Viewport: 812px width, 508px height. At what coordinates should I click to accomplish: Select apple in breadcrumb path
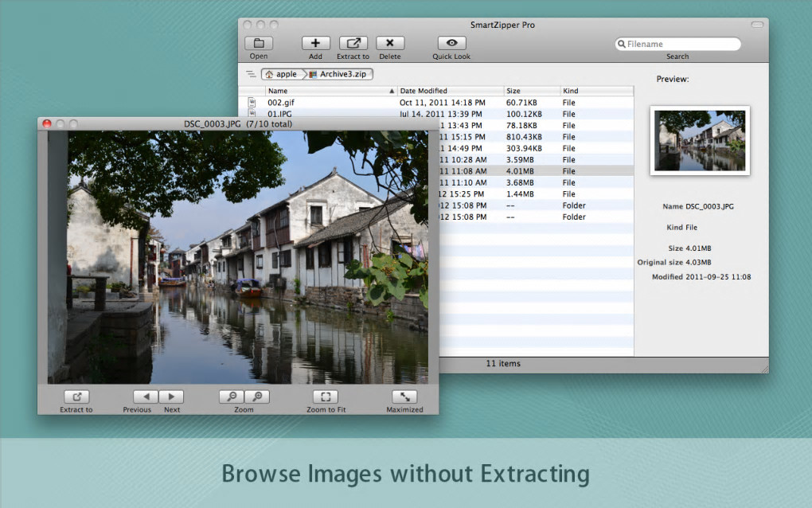click(x=283, y=74)
